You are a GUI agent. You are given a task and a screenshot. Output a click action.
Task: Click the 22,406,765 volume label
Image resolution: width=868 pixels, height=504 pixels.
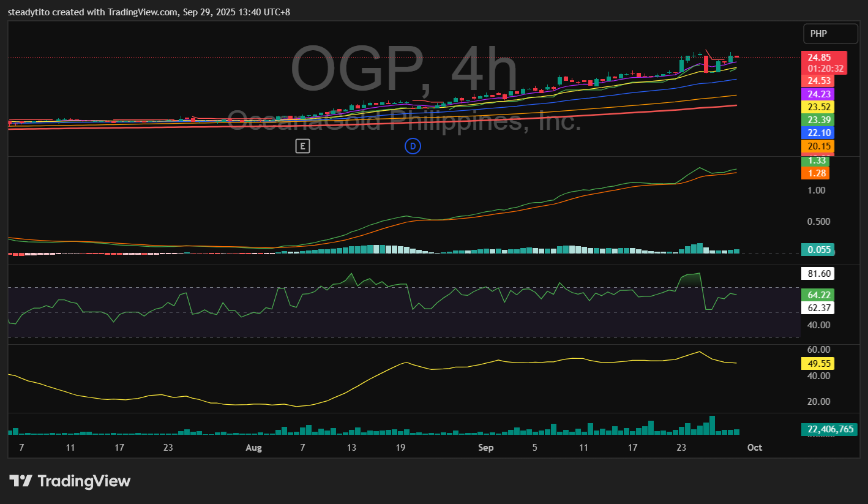(x=829, y=429)
